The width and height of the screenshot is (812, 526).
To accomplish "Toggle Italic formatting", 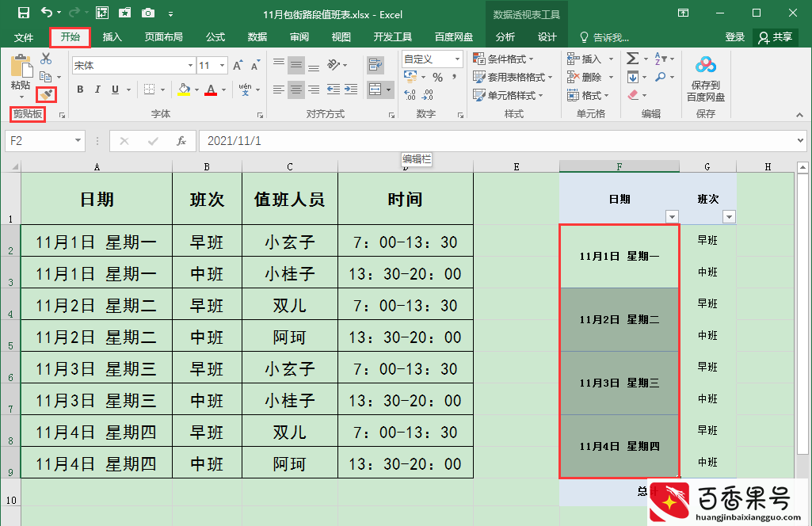I will pyautogui.click(x=97, y=90).
